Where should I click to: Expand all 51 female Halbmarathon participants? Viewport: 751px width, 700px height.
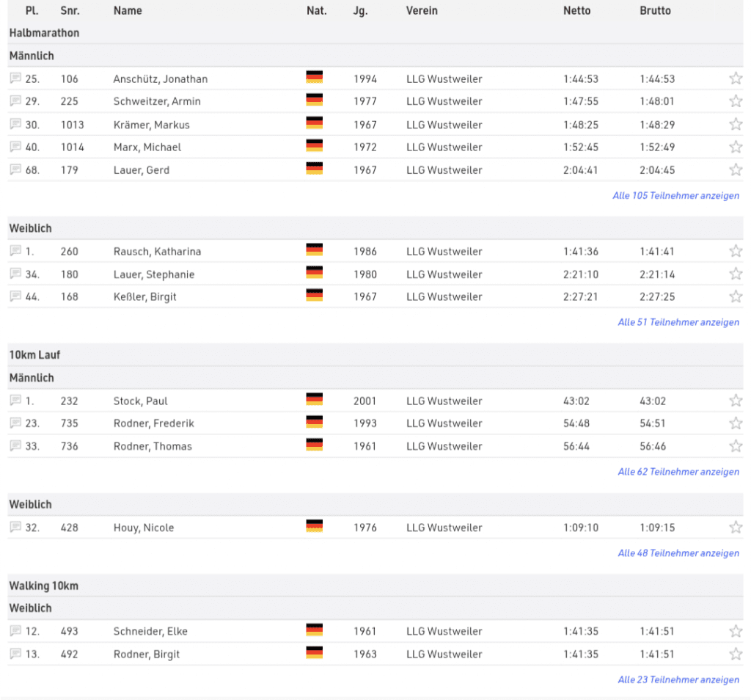click(678, 322)
